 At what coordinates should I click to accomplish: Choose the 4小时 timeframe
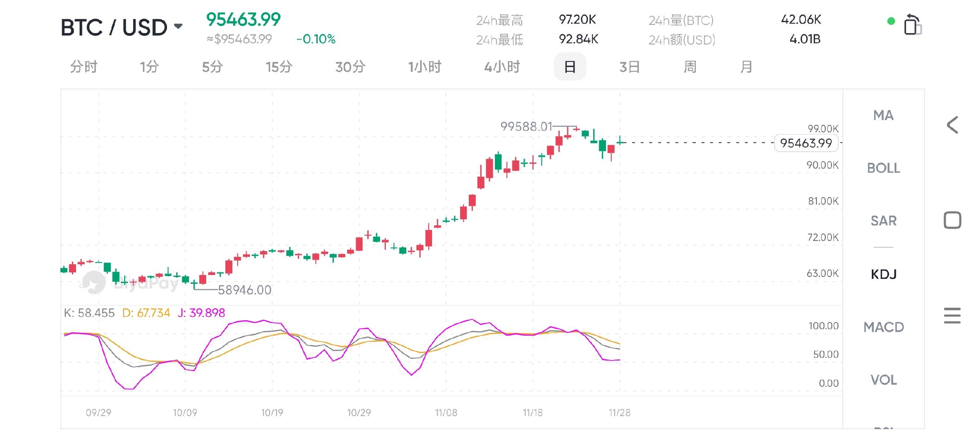pos(502,67)
